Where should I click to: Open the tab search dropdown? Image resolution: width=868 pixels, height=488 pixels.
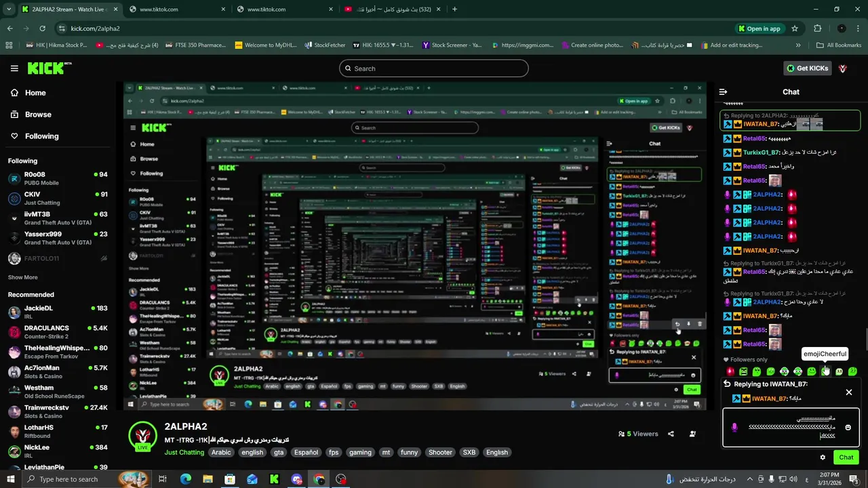click(x=9, y=9)
